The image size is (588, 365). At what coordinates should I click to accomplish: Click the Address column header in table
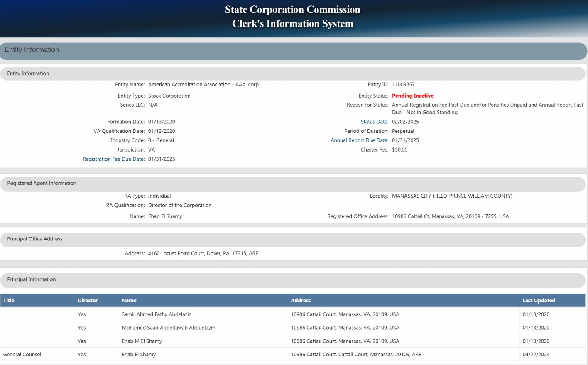point(301,300)
